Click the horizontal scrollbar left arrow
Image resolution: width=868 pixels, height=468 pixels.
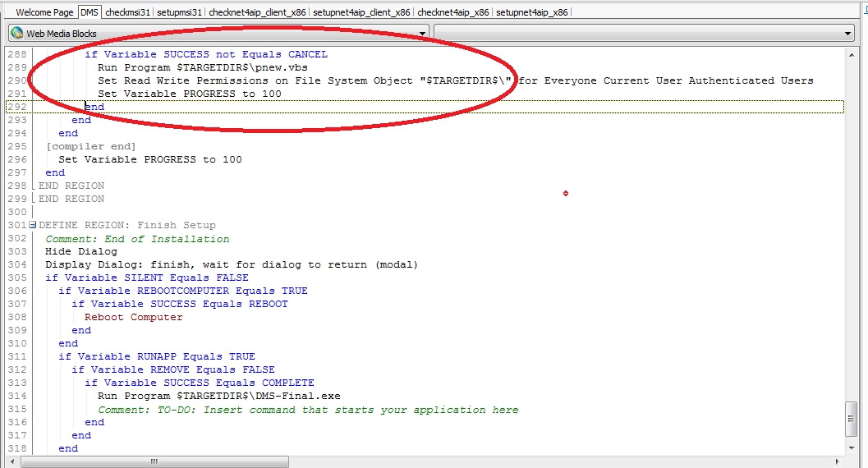(12, 461)
